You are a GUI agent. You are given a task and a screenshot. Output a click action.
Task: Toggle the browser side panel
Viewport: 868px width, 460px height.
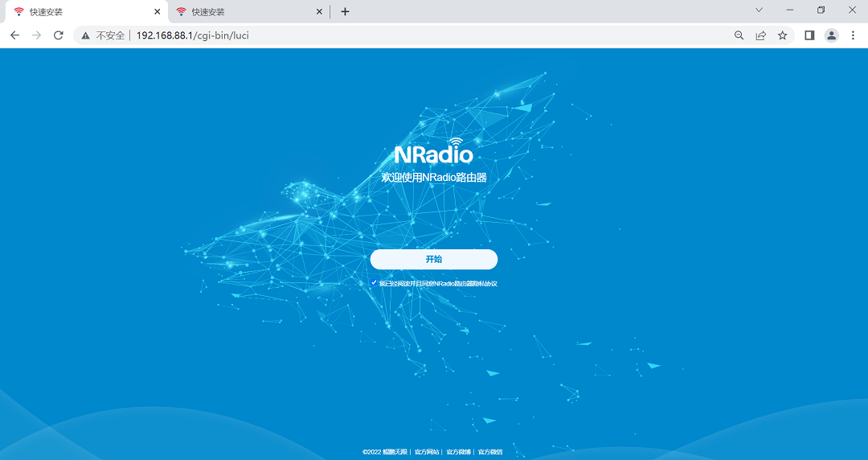(x=809, y=35)
